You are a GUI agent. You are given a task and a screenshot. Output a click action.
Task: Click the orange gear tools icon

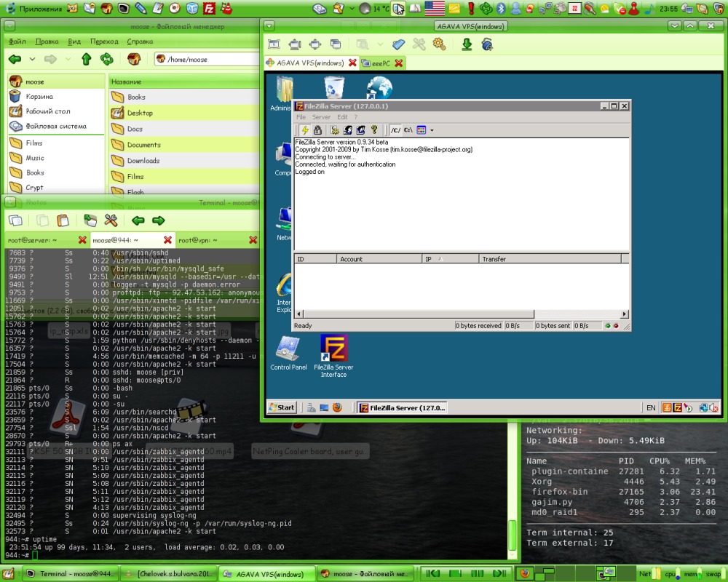[439, 44]
